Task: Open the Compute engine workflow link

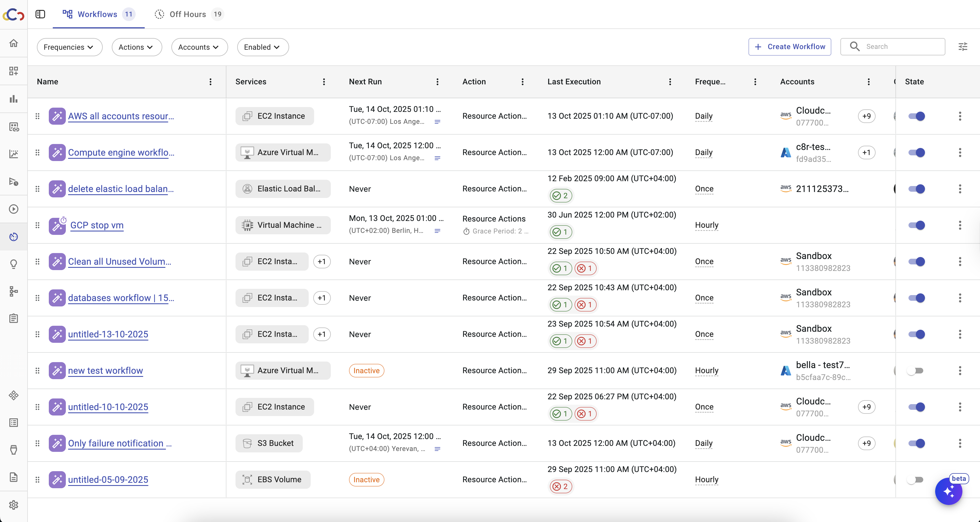Action: (x=121, y=152)
